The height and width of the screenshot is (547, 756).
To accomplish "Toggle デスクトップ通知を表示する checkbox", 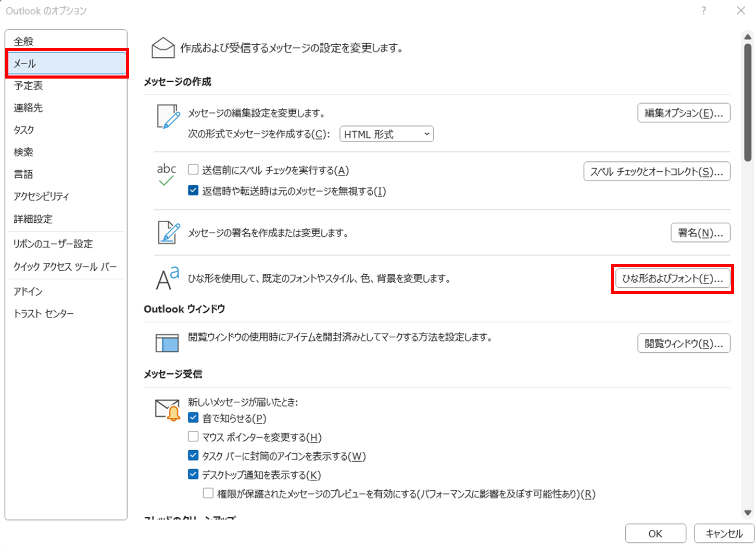I will click(x=193, y=475).
